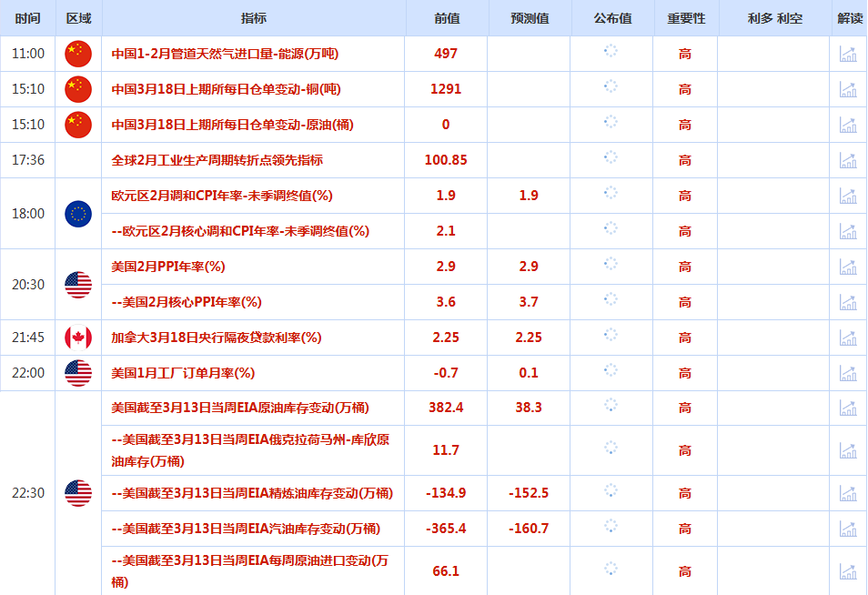Select previous value 1291

446,89
